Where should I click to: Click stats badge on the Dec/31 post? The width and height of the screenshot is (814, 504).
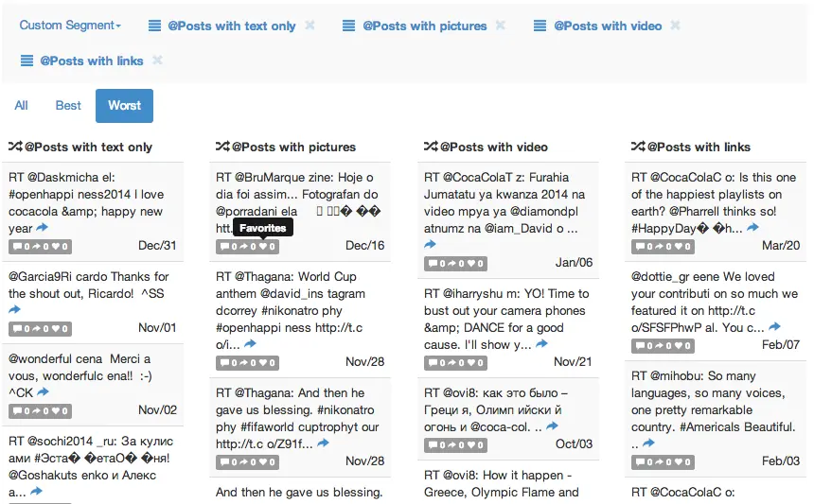click(40, 247)
